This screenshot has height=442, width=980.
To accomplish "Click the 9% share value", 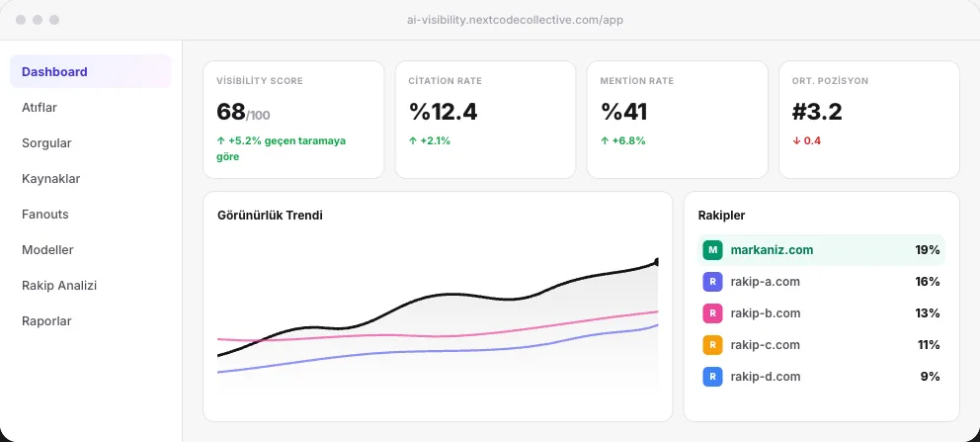I will point(930,377).
